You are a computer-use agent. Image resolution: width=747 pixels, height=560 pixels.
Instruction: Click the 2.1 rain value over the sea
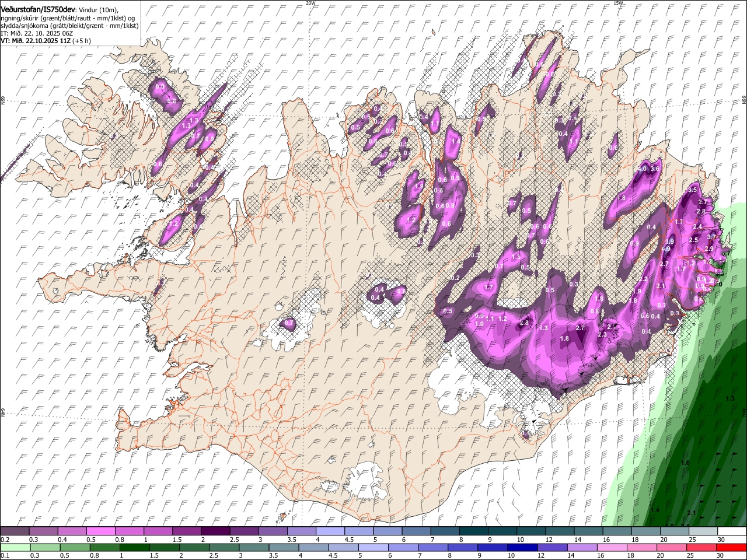692,513
